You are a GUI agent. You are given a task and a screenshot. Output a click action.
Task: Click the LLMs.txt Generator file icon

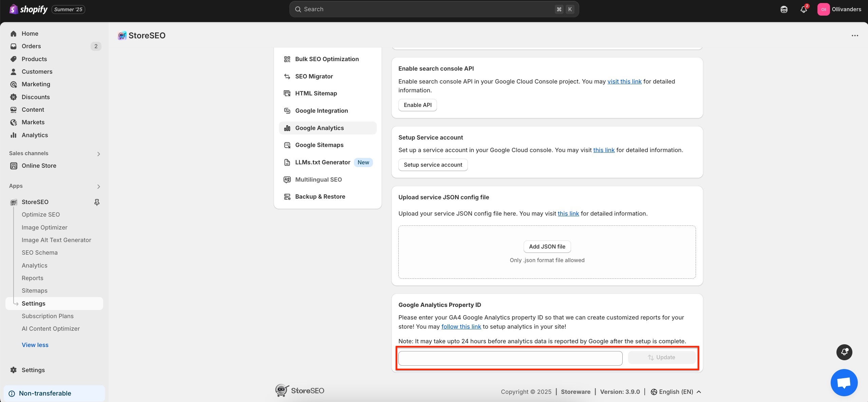point(287,162)
